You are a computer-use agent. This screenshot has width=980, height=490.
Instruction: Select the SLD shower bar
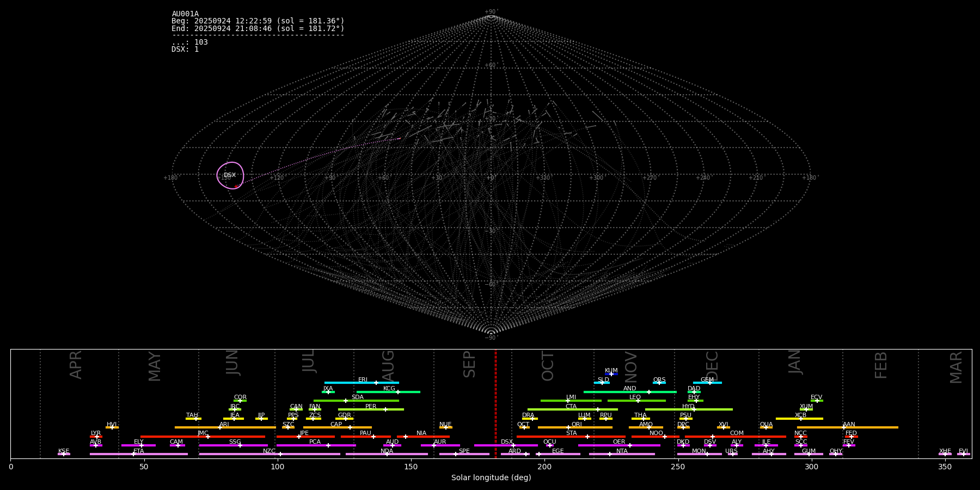[602, 383]
